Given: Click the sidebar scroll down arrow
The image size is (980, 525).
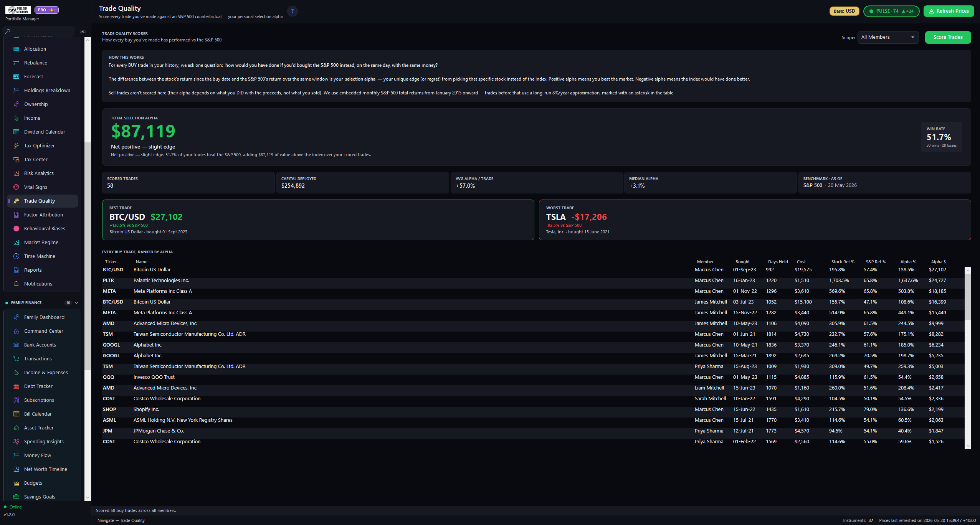Looking at the screenshot, I should tap(88, 497).
